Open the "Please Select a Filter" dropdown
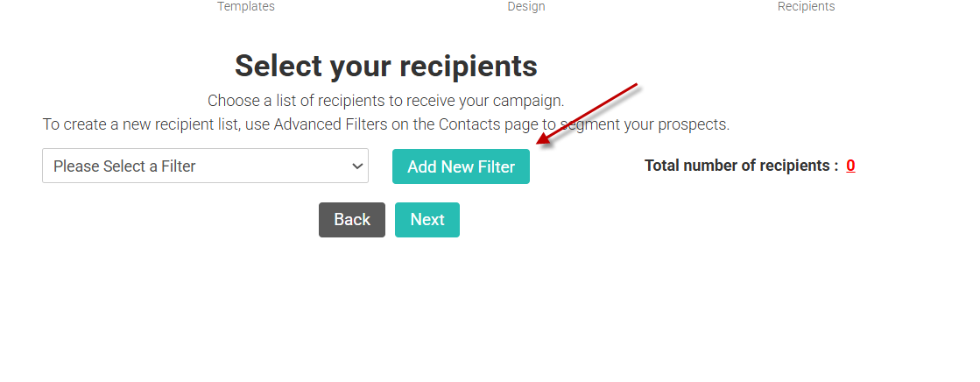 click(x=205, y=166)
